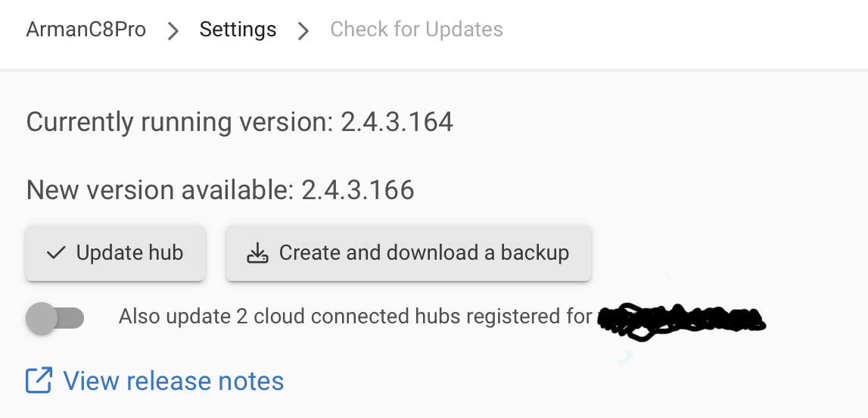Click the external link icon beside release notes
Image resolution: width=868 pixels, height=418 pixels.
(x=39, y=380)
